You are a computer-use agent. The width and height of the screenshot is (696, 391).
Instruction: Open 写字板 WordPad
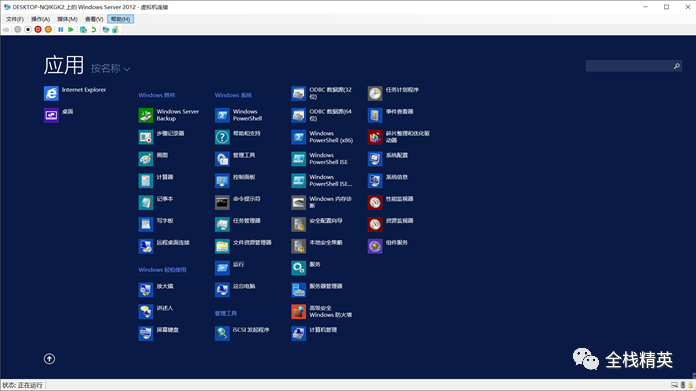(156, 224)
